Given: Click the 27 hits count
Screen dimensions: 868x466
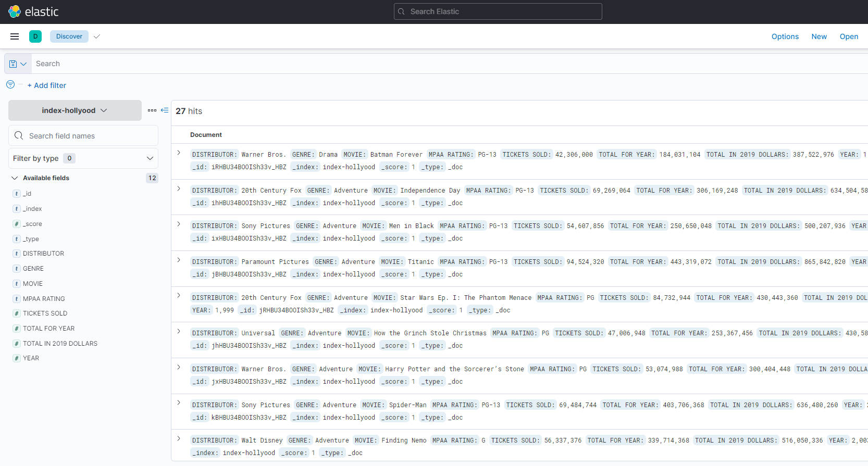Looking at the screenshot, I should point(189,111).
